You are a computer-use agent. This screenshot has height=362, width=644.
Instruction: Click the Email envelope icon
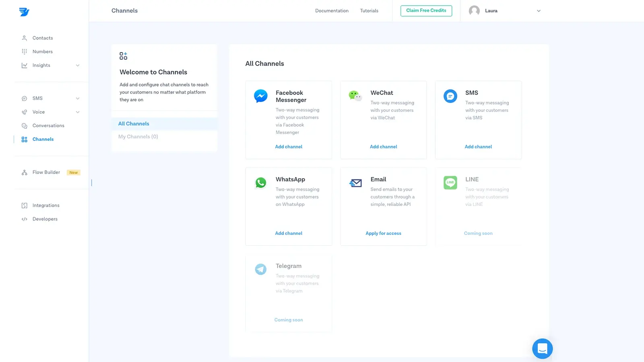click(355, 183)
